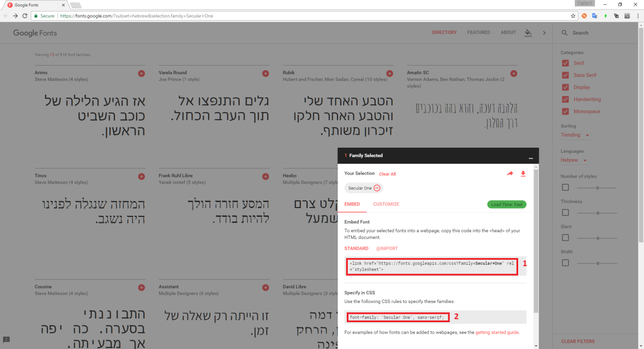Select the STANDARD embed option
This screenshot has height=349, width=644.
[357, 249]
